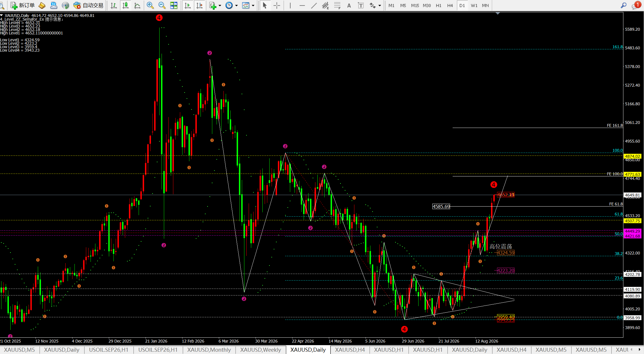Expand the templates dropdown arrow
644x354 pixels.
click(253, 5)
